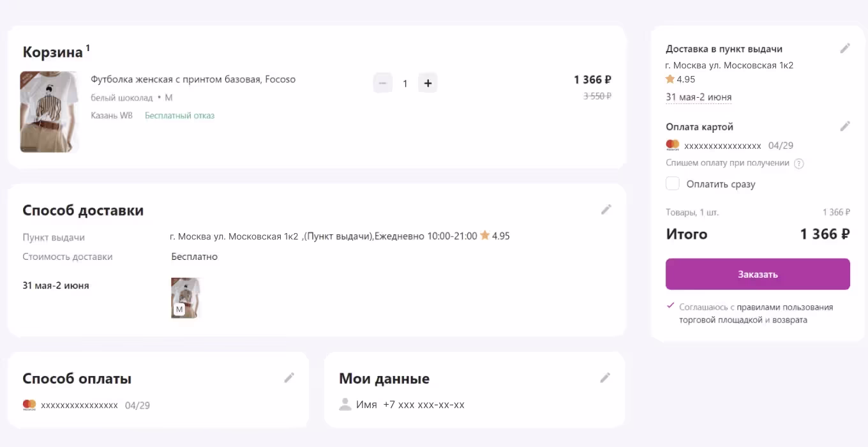This screenshot has height=447, width=868.
Task: Click the t-shirt product image in cart
Action: tap(49, 112)
